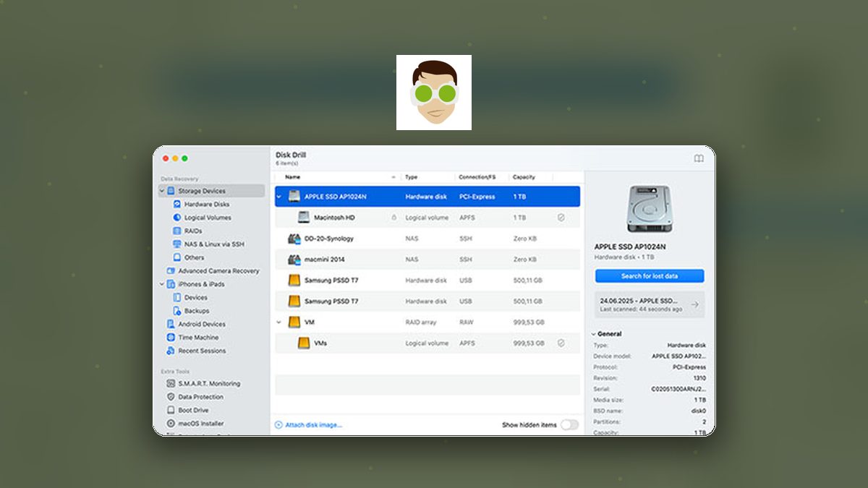
Task: Toggle the Show hidden items switch
Action: point(569,425)
